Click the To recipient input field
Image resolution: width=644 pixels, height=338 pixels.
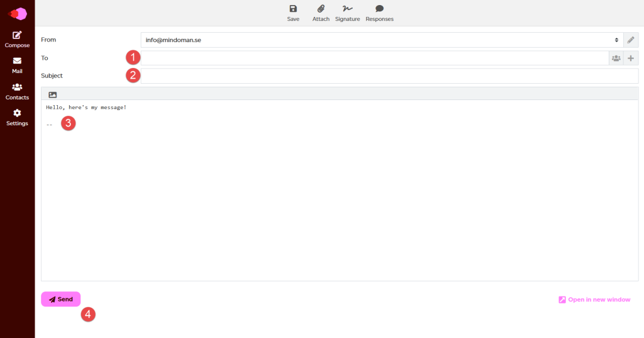tap(375, 58)
